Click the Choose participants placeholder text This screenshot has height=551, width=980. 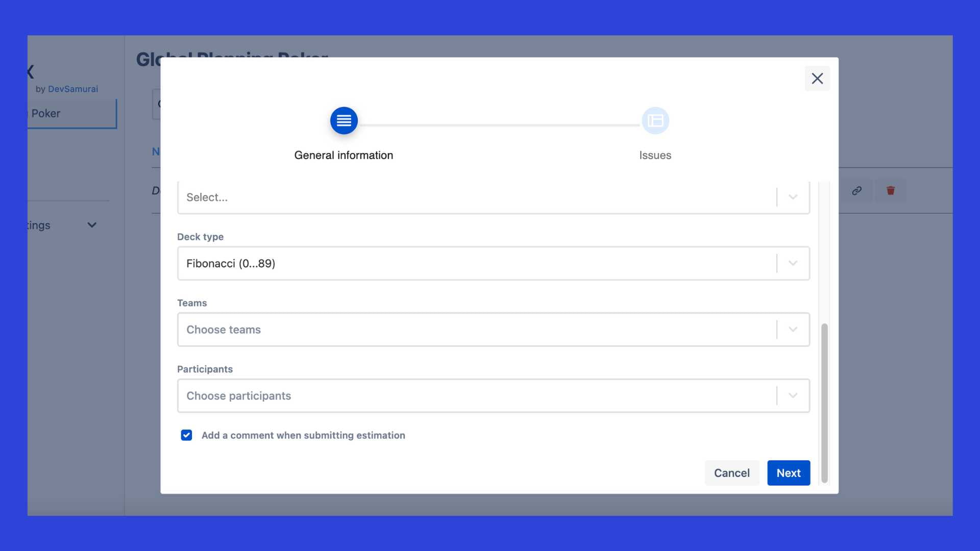(238, 396)
